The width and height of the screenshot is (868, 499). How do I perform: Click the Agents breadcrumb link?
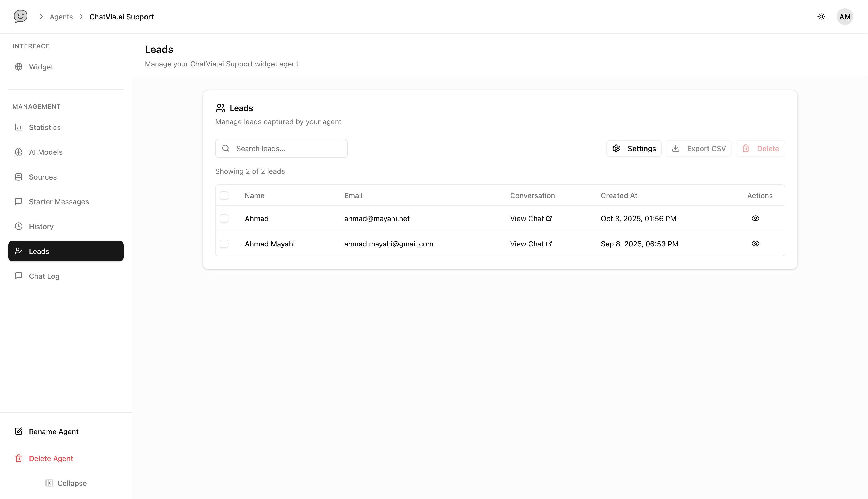coord(61,17)
